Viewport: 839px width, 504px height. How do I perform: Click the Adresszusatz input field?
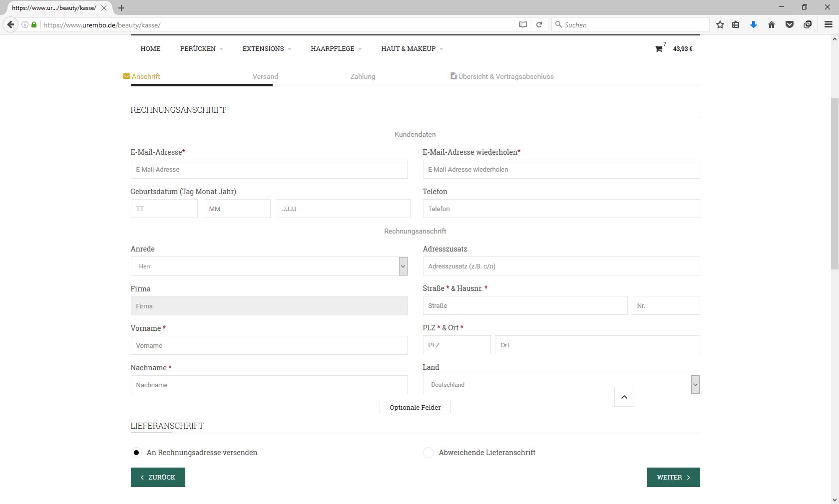tap(561, 266)
